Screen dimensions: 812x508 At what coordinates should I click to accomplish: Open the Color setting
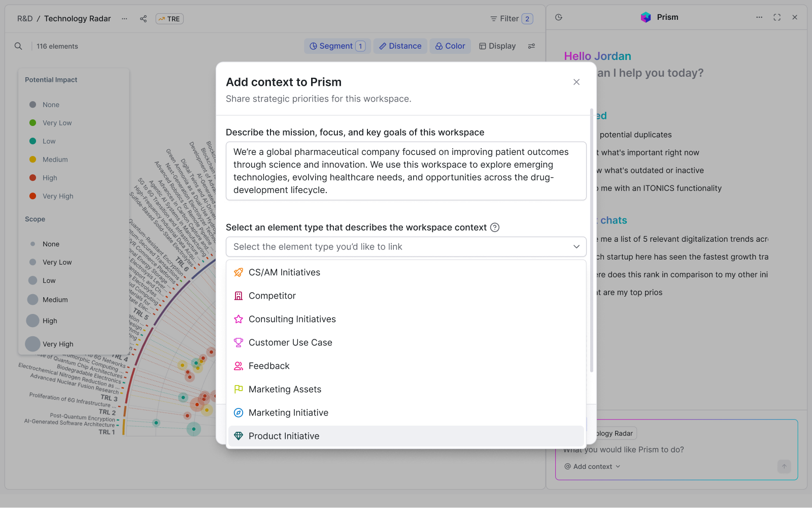coord(450,46)
